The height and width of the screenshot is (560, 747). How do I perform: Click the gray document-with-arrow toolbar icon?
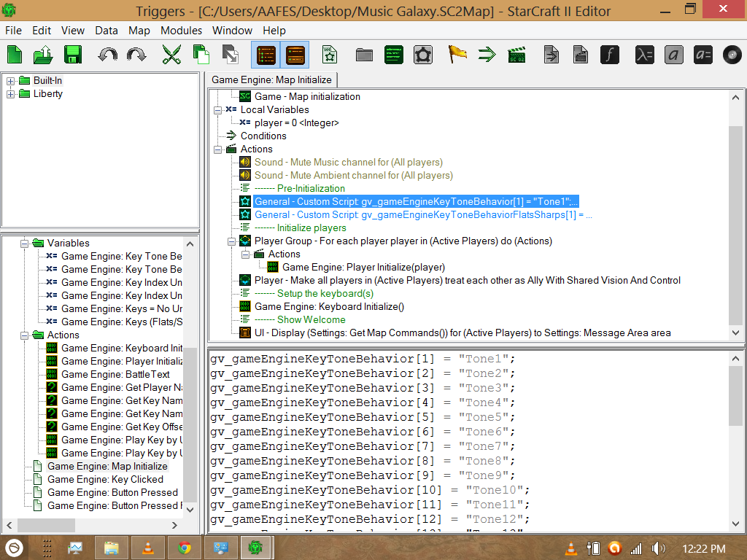(x=551, y=54)
